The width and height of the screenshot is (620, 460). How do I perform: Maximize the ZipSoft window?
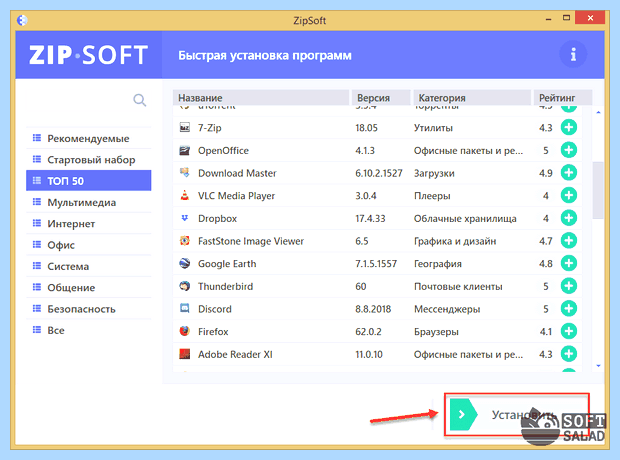(566, 18)
